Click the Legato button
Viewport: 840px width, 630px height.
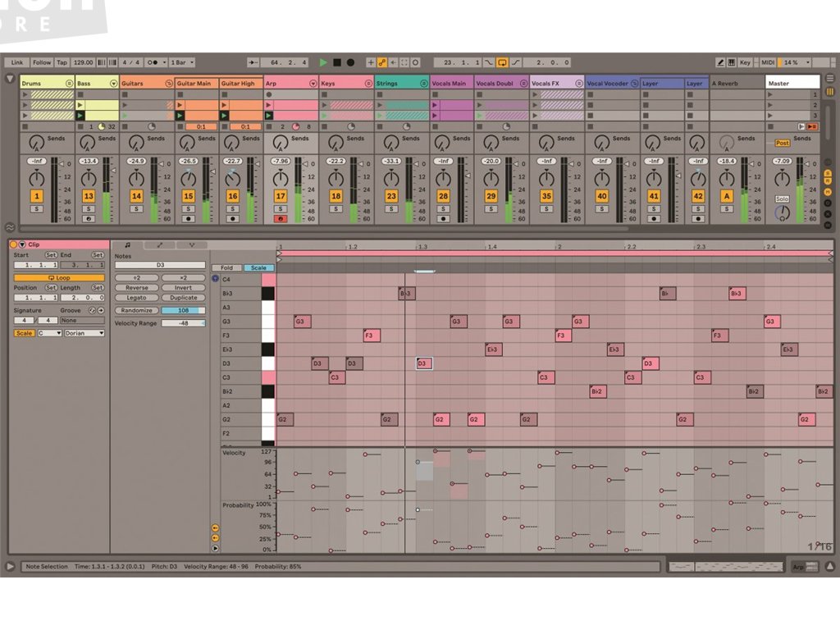[136, 298]
